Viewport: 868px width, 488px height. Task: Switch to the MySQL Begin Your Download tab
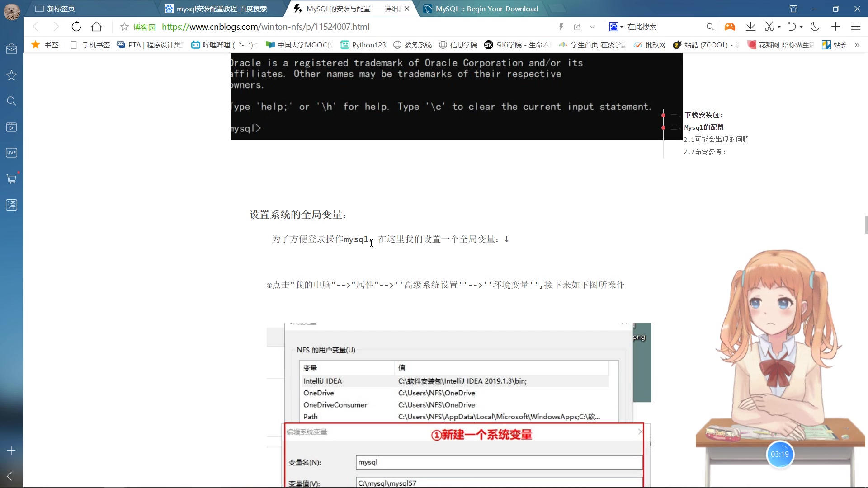click(481, 9)
